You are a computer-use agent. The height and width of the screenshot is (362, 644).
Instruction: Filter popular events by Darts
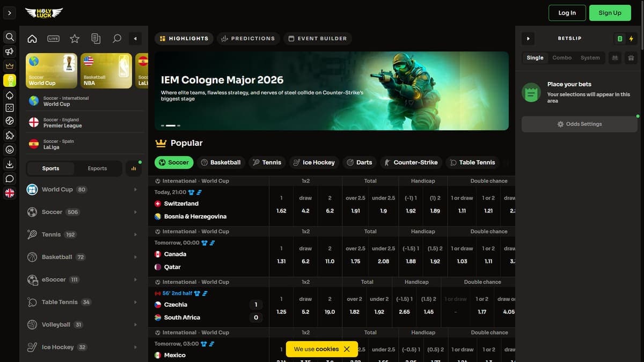coord(360,162)
